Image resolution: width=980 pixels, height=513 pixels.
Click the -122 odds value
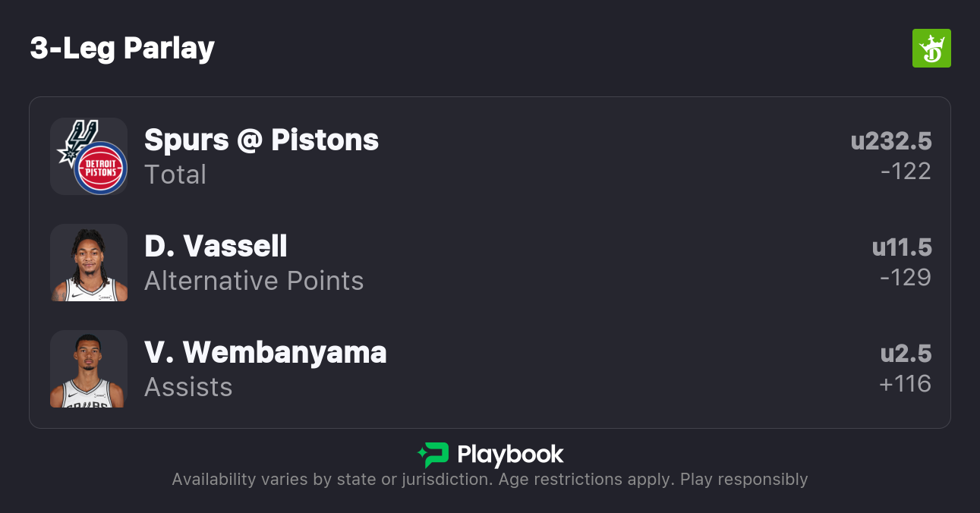pos(906,172)
